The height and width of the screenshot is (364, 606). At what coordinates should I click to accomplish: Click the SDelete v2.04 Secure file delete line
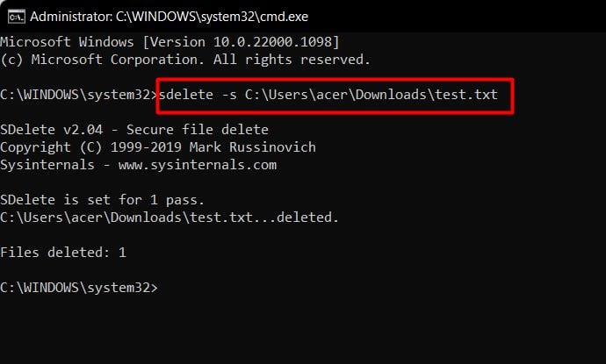tap(134, 130)
